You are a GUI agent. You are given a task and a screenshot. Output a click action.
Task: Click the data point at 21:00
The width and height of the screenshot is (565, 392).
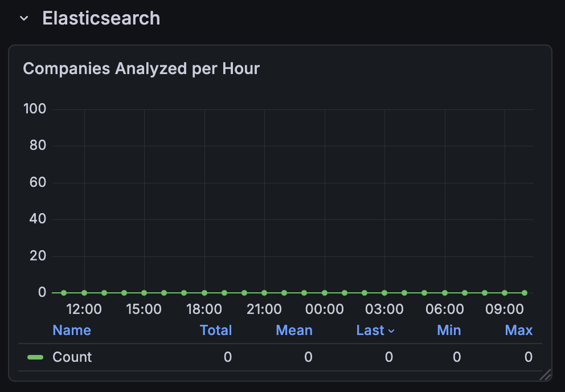pyautogui.click(x=264, y=293)
